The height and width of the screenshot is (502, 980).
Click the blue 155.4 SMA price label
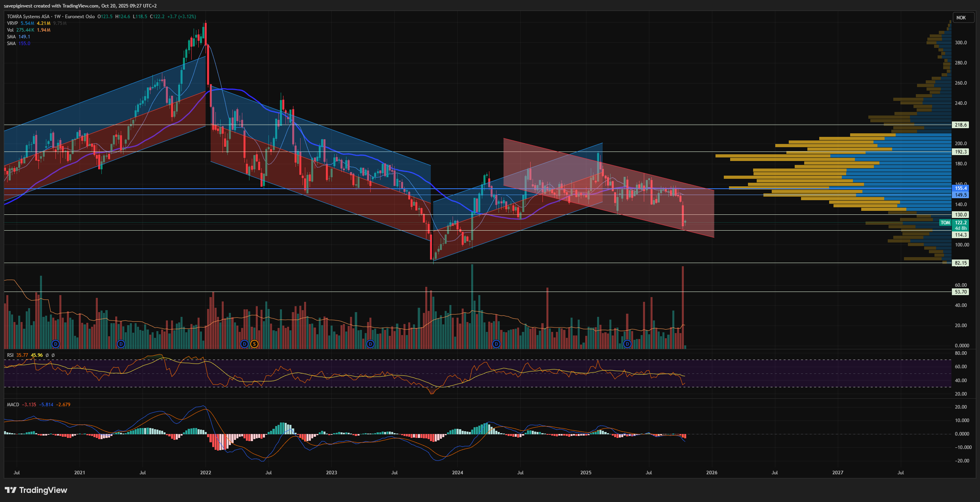[961, 188]
